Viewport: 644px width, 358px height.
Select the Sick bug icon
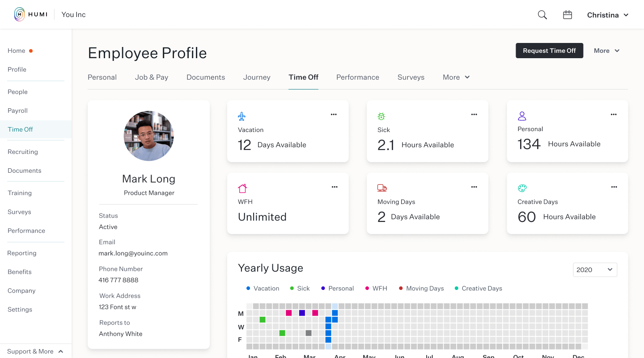pos(381,115)
